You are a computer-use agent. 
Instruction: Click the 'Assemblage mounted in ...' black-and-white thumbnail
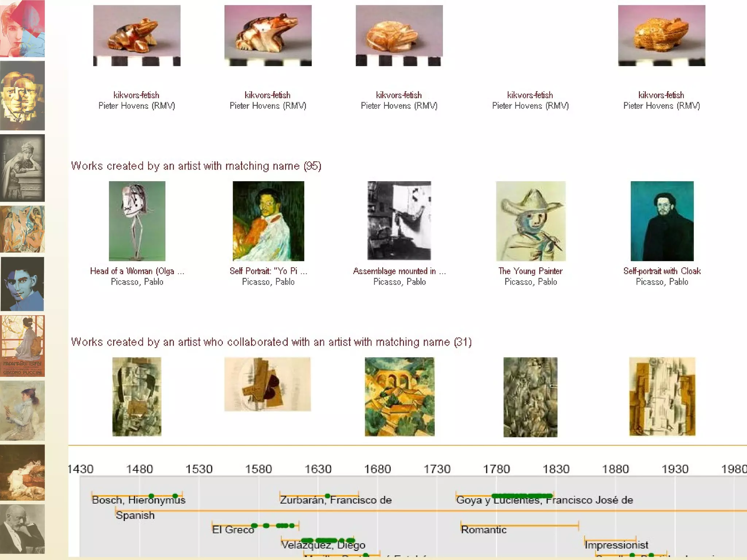[399, 221]
